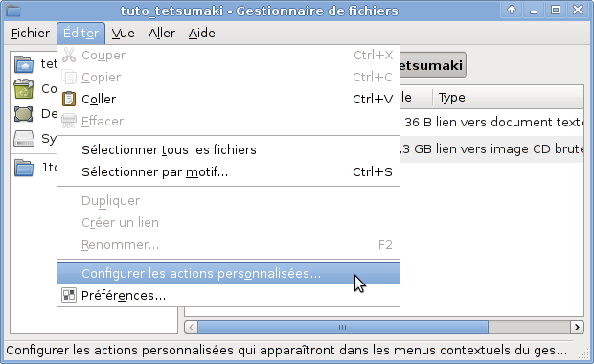
Task: Open the Fichier menu
Action: pyautogui.click(x=31, y=34)
